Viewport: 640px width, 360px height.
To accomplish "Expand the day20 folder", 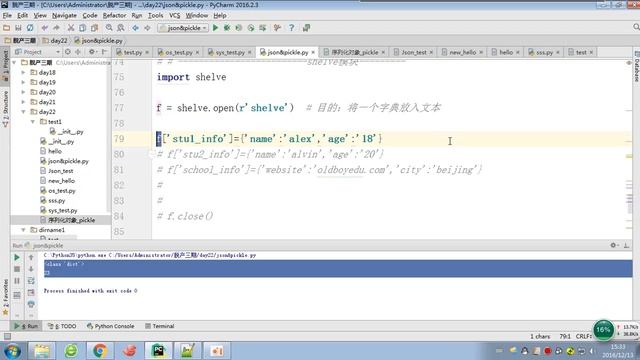I will pyautogui.click(x=23, y=92).
